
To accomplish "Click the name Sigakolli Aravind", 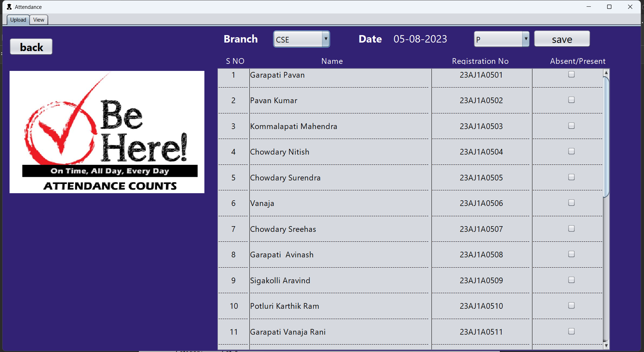I will (x=280, y=281).
